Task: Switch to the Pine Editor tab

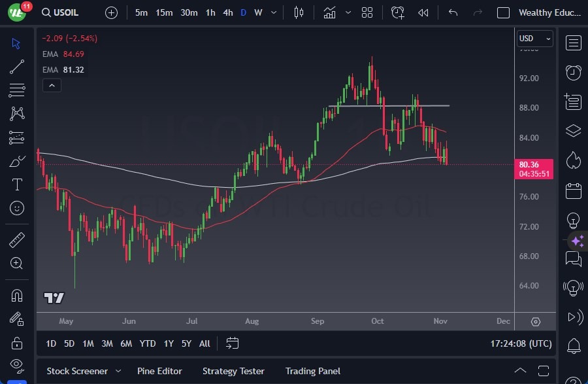Action: [x=159, y=371]
